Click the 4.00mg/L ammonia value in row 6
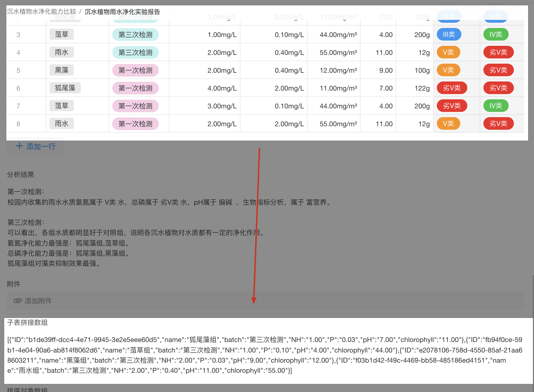534x392 pixels. (x=222, y=88)
